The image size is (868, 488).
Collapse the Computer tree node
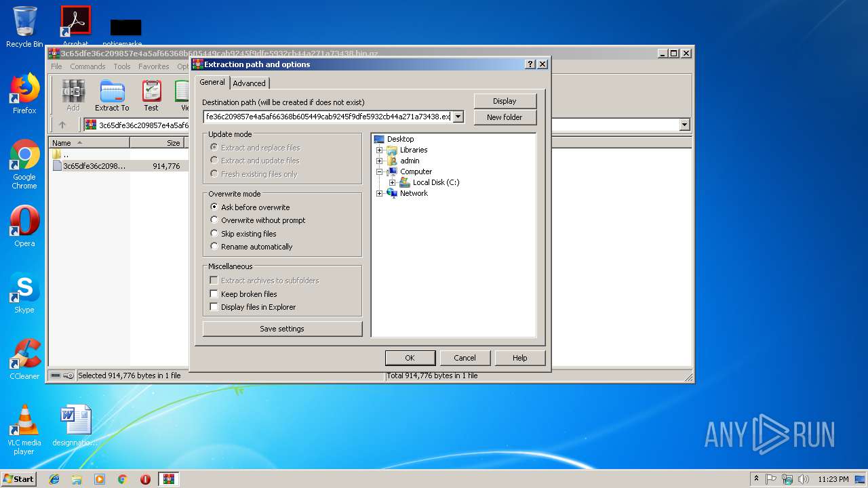click(380, 171)
